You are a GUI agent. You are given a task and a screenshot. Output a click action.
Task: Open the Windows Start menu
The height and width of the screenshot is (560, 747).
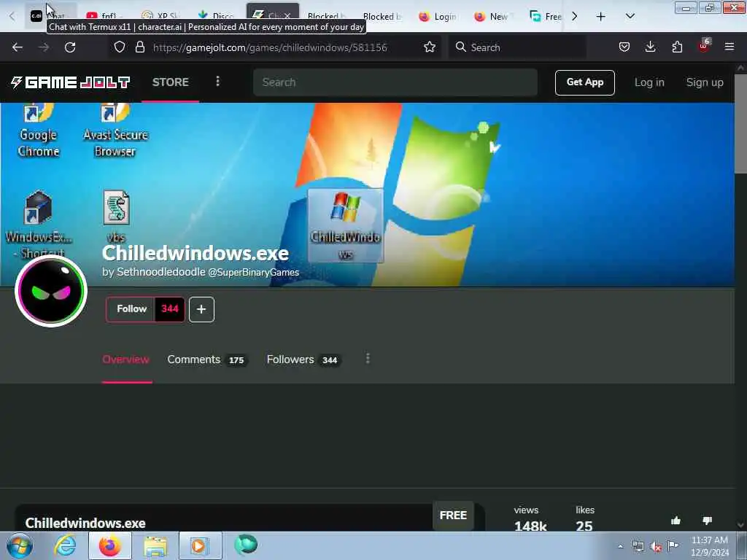click(x=20, y=546)
